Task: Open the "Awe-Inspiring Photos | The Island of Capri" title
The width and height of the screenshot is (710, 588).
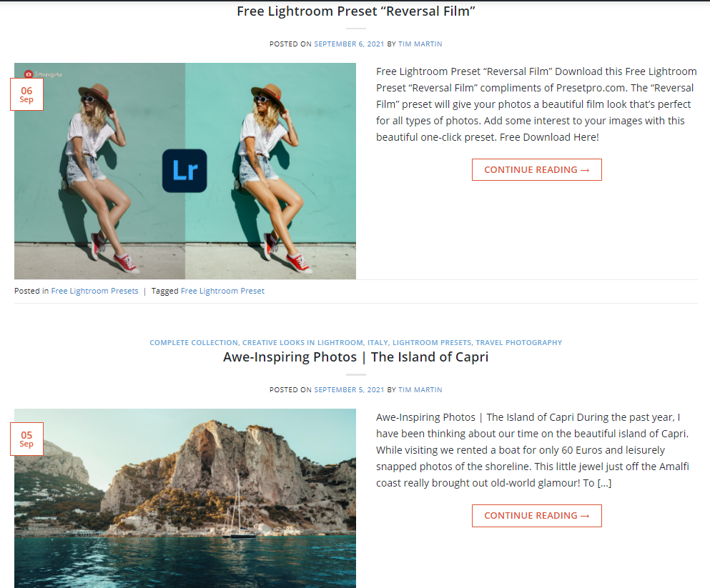Action: [x=356, y=357]
